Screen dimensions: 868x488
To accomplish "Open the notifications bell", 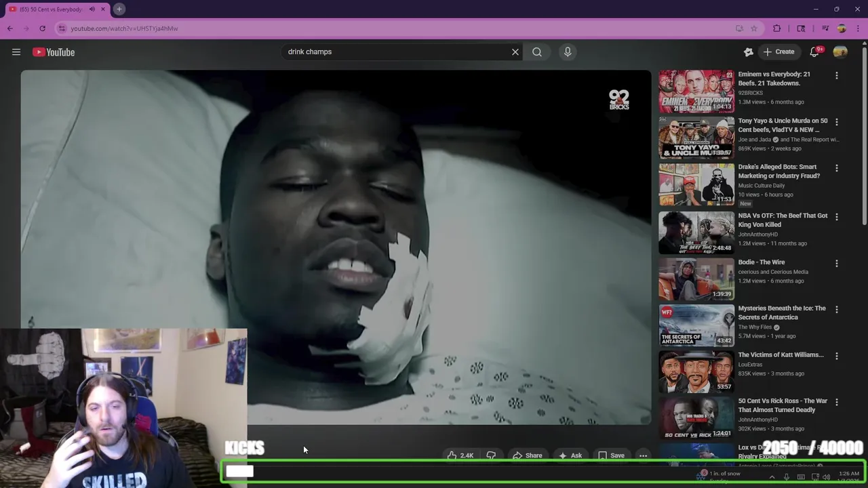I will tap(815, 52).
